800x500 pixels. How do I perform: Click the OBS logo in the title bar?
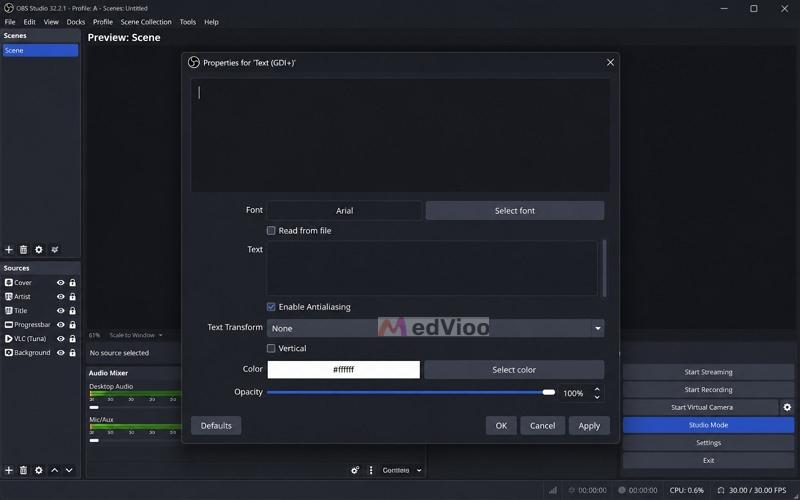tap(9, 8)
